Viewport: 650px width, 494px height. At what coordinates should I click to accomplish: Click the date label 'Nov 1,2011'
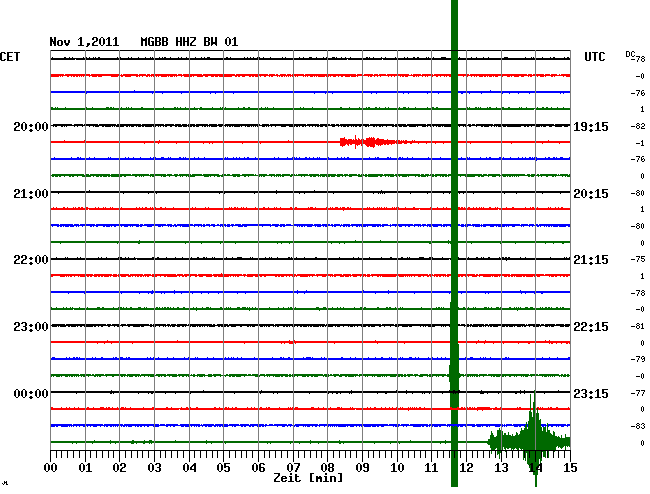pyautogui.click(x=84, y=42)
